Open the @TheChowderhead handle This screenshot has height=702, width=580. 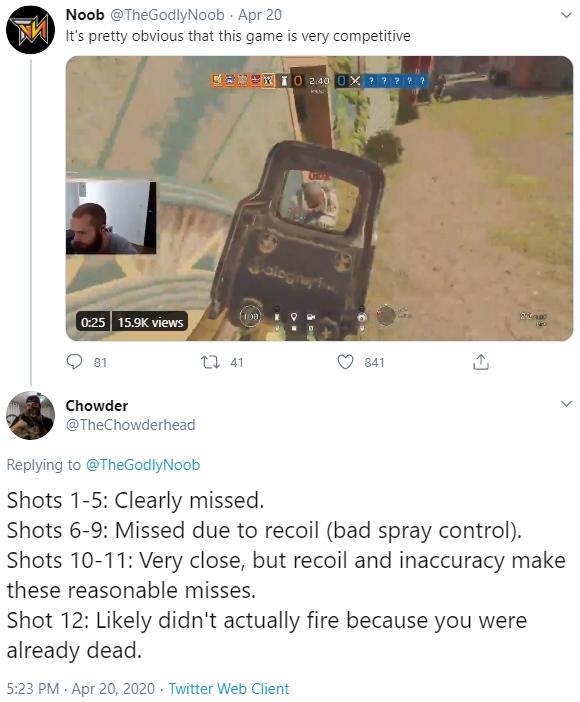coord(130,425)
